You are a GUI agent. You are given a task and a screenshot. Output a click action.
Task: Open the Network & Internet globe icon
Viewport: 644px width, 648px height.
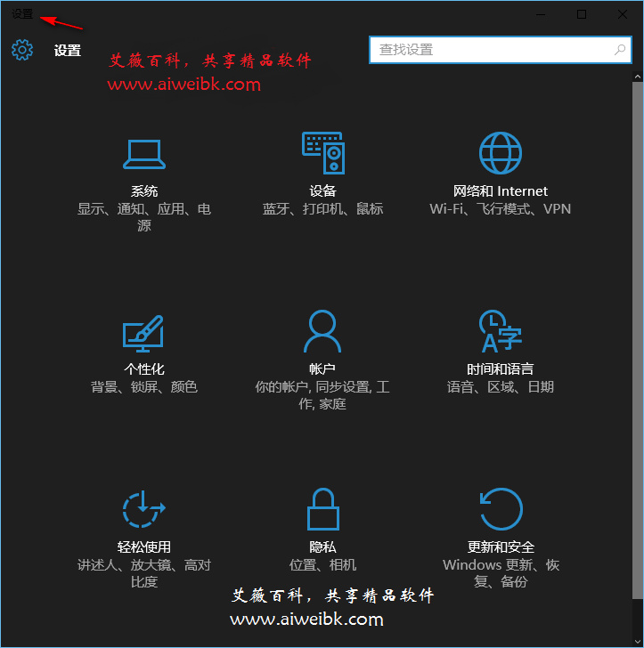pyautogui.click(x=501, y=153)
